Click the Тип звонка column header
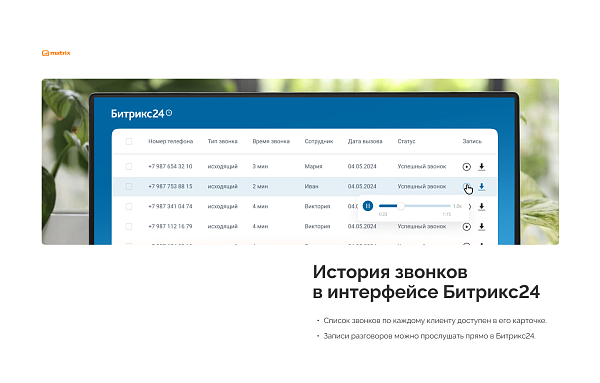600x383 pixels. [x=222, y=141]
